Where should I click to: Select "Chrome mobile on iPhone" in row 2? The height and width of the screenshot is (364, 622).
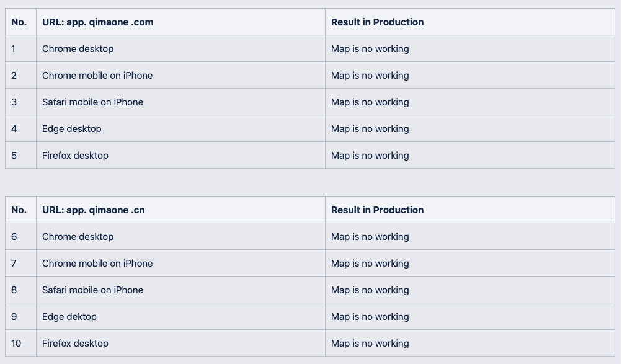[97, 76]
